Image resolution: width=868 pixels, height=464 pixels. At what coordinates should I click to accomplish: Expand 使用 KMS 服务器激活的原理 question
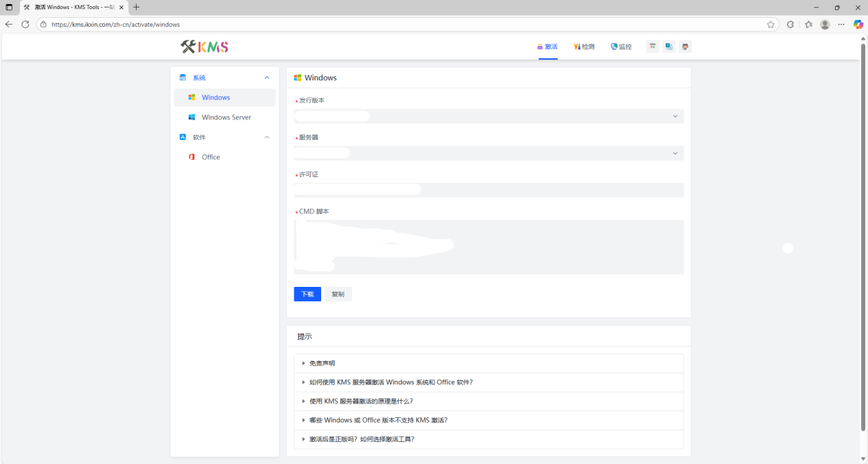pyautogui.click(x=489, y=401)
